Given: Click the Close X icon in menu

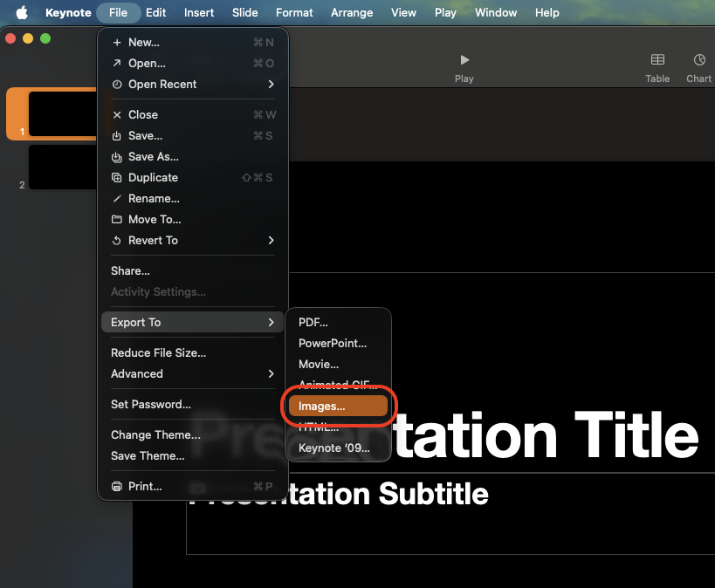Looking at the screenshot, I should [117, 115].
